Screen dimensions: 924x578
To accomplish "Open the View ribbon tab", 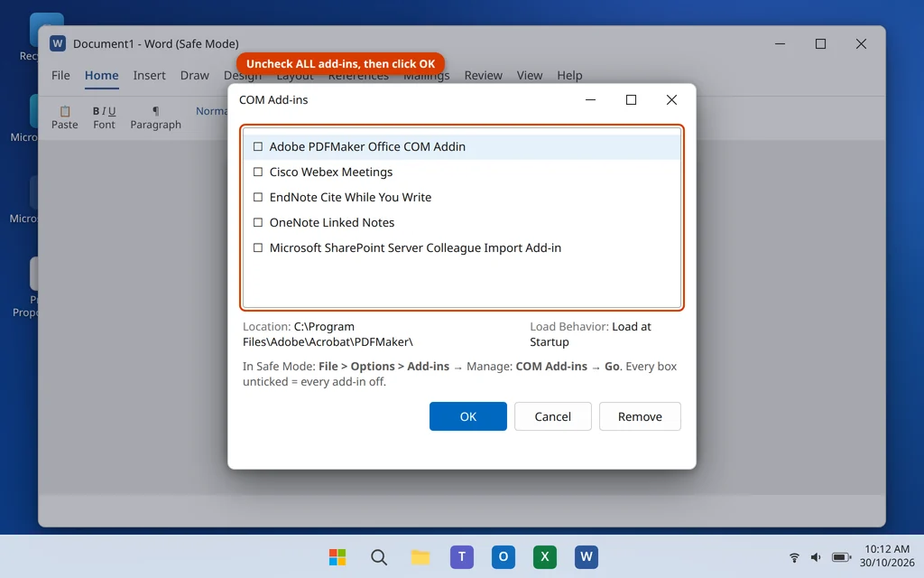I will pos(529,76).
